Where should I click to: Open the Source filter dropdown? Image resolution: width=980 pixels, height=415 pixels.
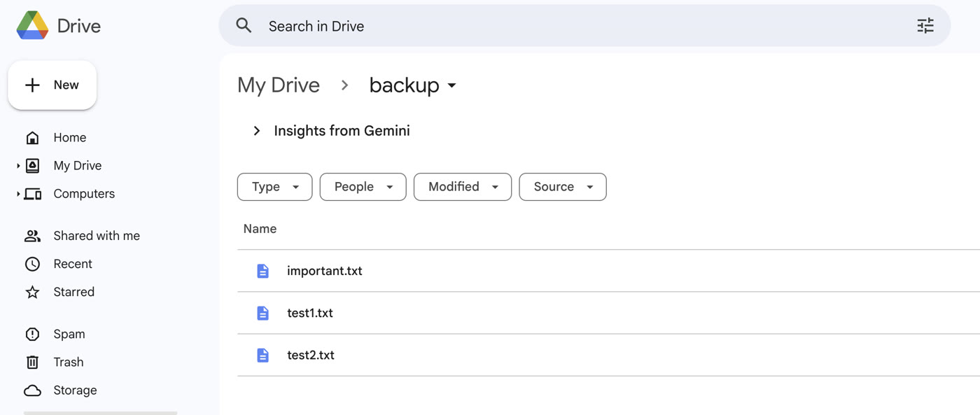click(562, 187)
